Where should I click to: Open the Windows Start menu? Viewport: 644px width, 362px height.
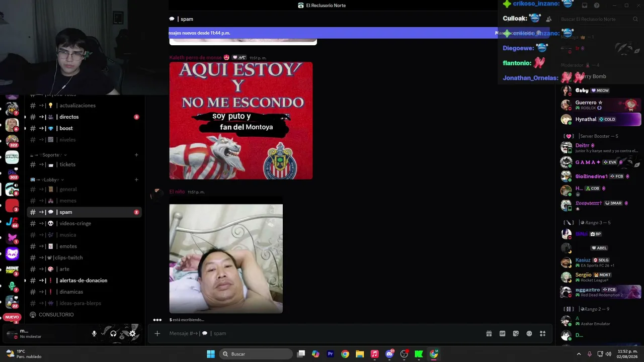(x=211, y=354)
